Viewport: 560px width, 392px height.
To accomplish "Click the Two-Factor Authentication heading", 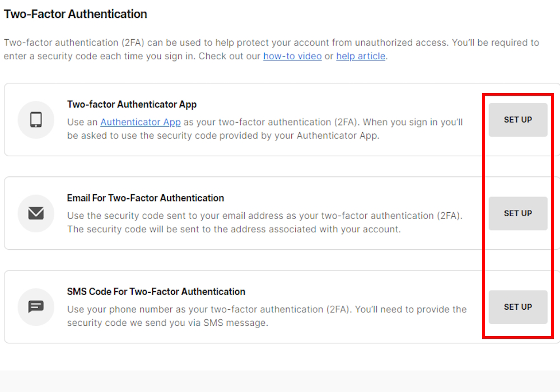I will pos(76,14).
